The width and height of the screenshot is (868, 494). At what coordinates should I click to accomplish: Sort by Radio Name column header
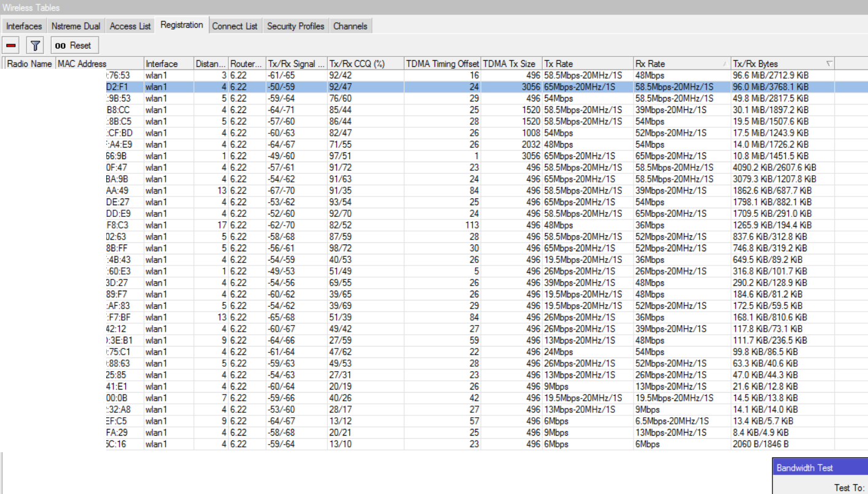click(30, 63)
